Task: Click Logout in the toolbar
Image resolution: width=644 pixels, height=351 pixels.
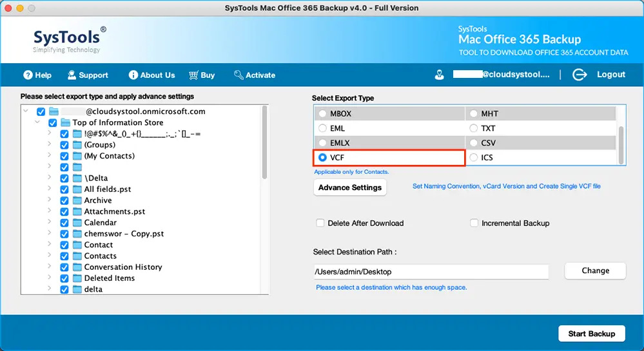Action: coord(610,74)
